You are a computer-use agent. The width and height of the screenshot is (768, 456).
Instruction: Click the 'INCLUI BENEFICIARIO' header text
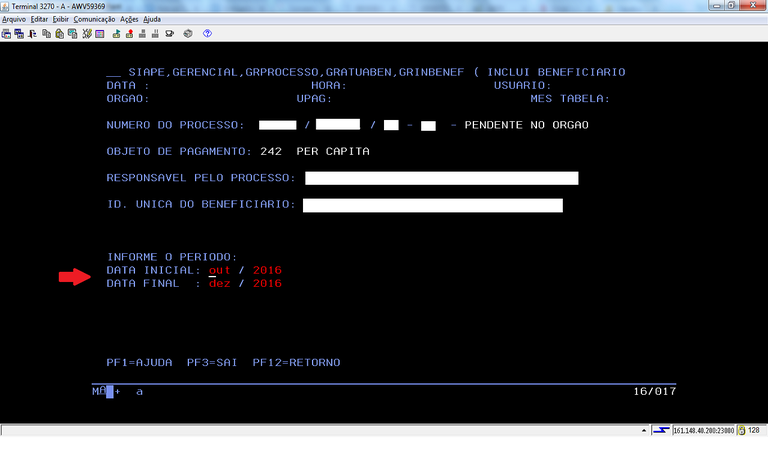(x=556, y=72)
